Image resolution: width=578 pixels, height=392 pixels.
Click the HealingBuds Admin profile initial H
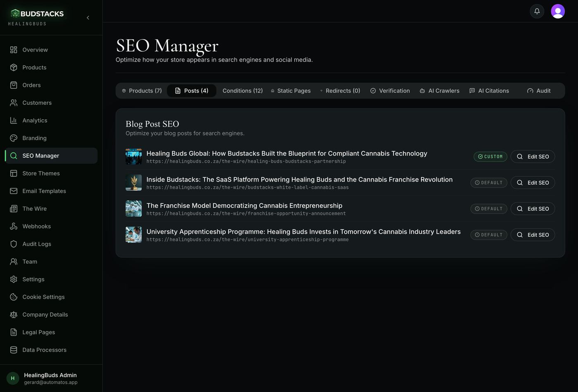point(13,378)
